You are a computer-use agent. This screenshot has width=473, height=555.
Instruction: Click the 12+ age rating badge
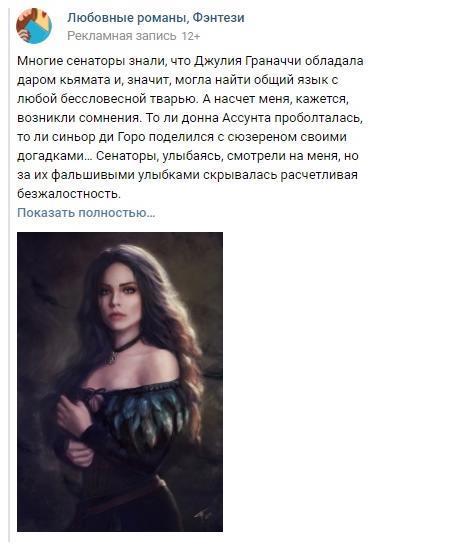[190, 36]
